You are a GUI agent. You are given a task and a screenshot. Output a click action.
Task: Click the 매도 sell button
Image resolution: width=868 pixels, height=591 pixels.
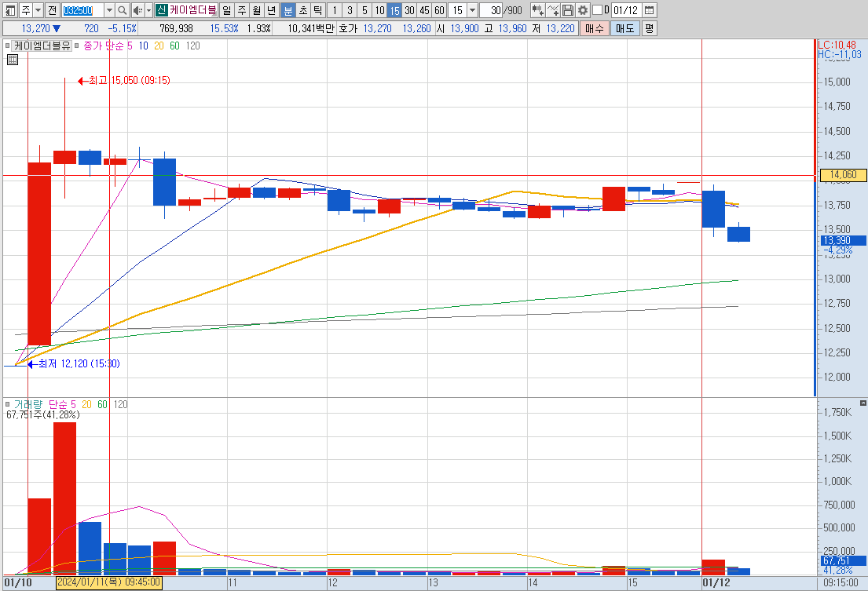click(x=625, y=28)
